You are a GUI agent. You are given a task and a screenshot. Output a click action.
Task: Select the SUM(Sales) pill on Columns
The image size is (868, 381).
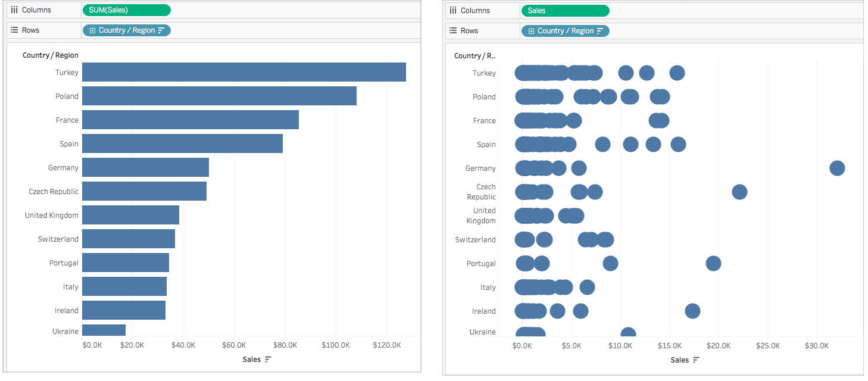126,10
